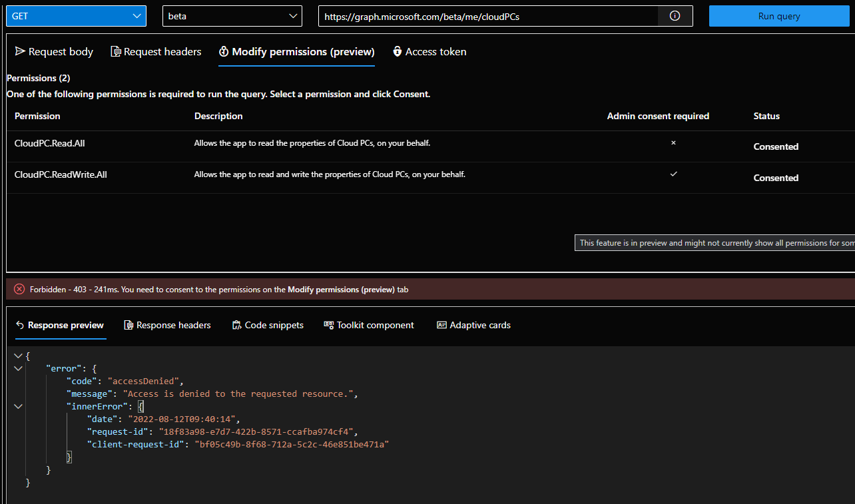Click the CloudPC.ReadWrite.All description text

coord(330,174)
